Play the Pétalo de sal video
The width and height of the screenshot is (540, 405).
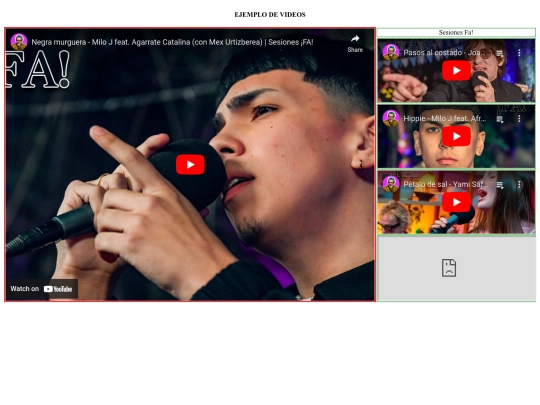[456, 202]
